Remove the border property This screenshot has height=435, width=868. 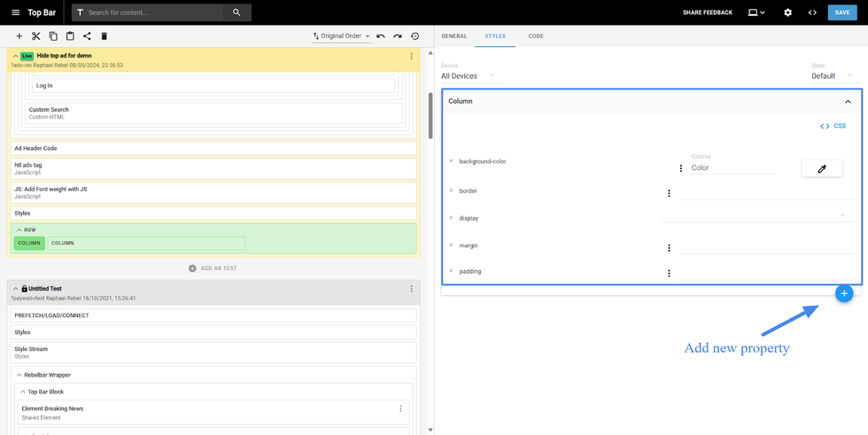pyautogui.click(x=451, y=190)
